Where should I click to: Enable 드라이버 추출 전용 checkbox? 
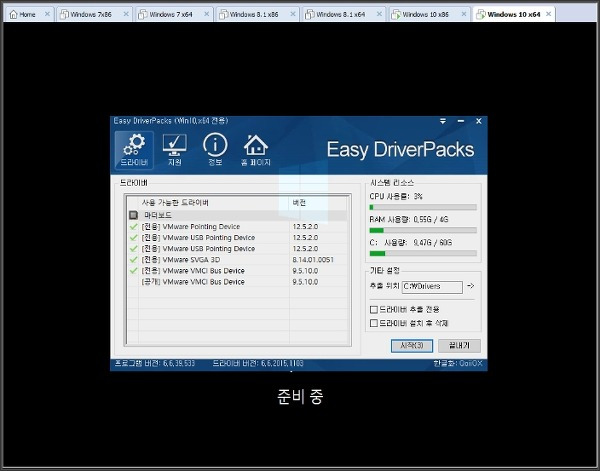pyautogui.click(x=374, y=309)
